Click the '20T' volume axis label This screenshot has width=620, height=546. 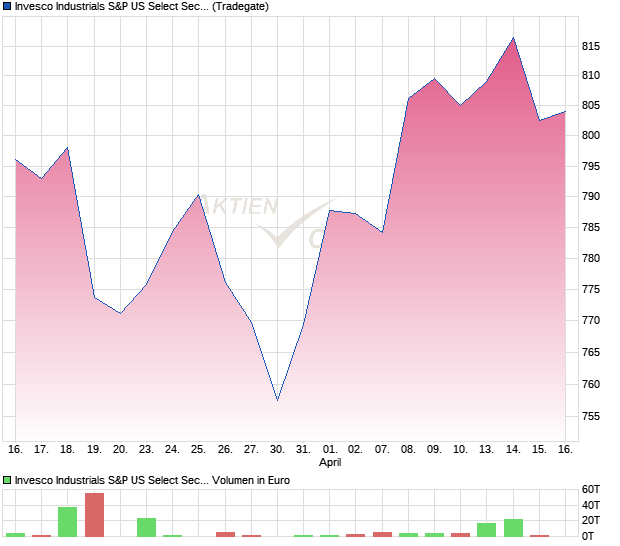click(x=590, y=520)
